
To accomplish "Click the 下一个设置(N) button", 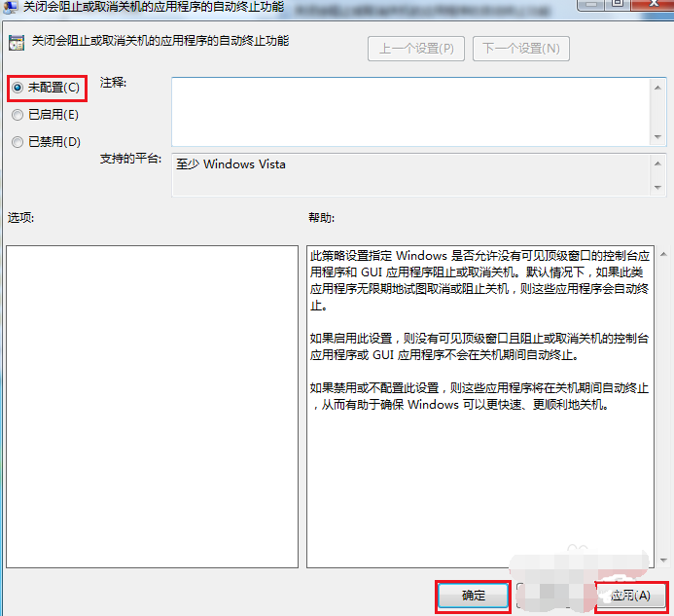I will 521,49.
